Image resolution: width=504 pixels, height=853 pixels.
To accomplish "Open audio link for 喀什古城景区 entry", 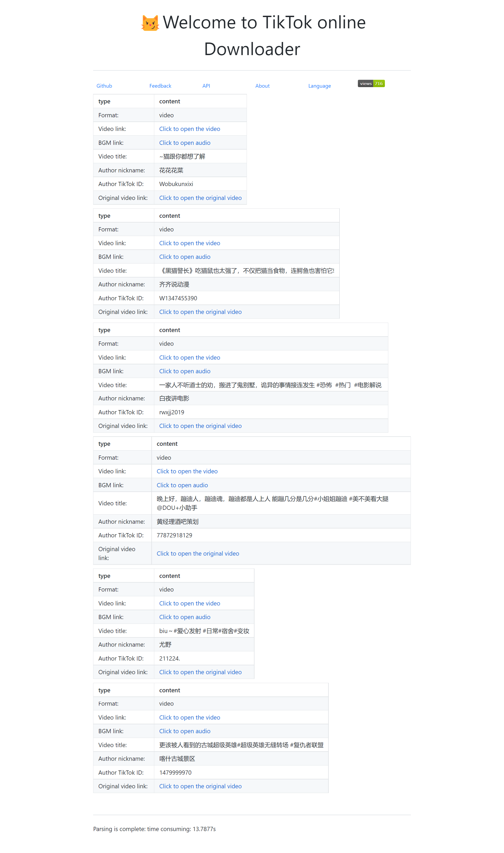I will pyautogui.click(x=184, y=731).
